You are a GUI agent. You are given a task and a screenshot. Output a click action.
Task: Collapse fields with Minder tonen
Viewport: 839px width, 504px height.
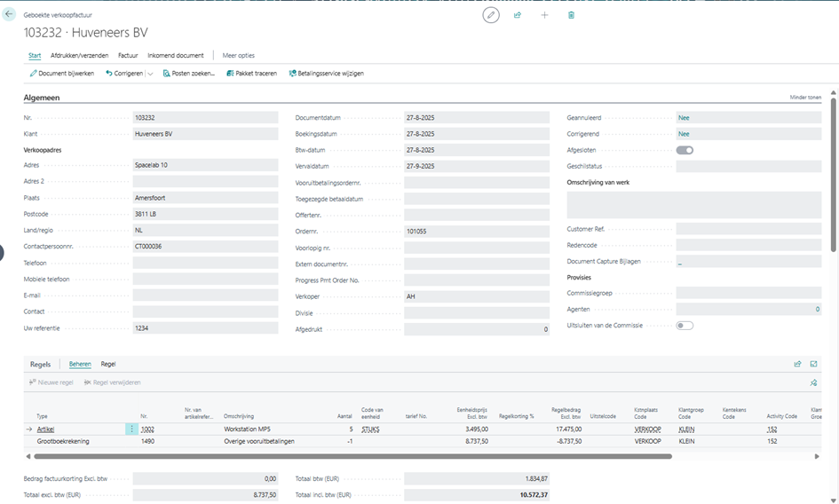(805, 98)
